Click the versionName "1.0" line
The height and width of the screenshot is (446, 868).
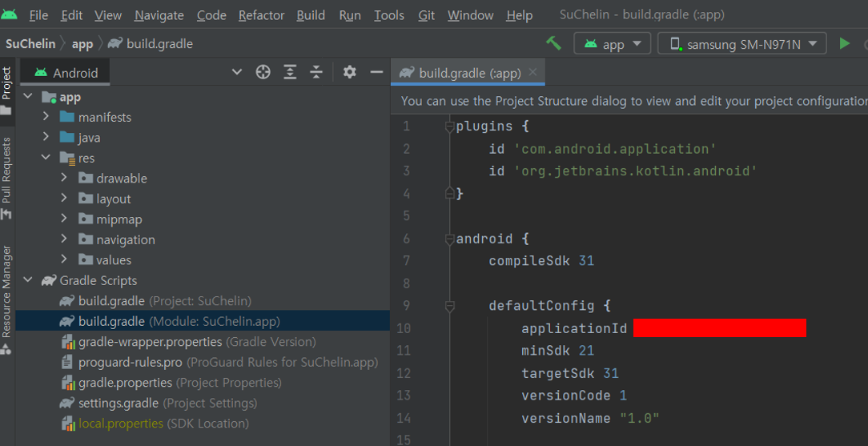tap(590, 418)
